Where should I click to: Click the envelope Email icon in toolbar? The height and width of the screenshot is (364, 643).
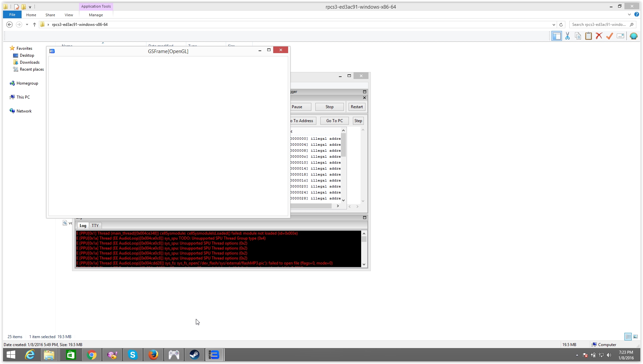coord(620,36)
